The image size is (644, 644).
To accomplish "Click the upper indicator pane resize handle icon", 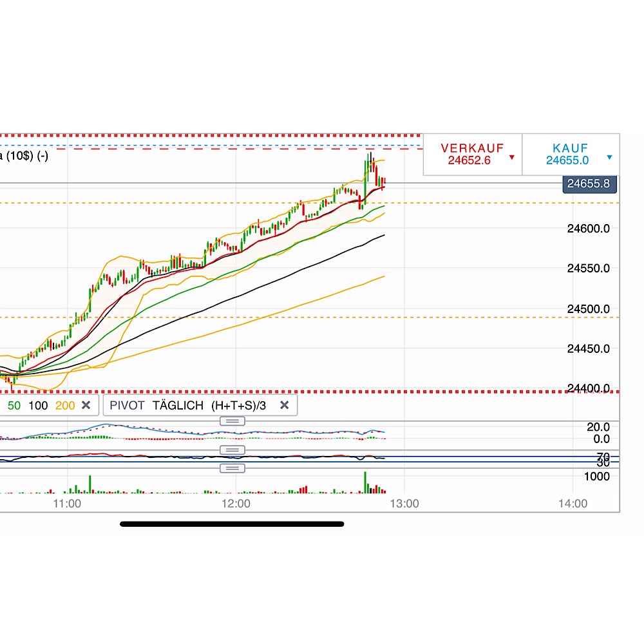I will coord(232,421).
